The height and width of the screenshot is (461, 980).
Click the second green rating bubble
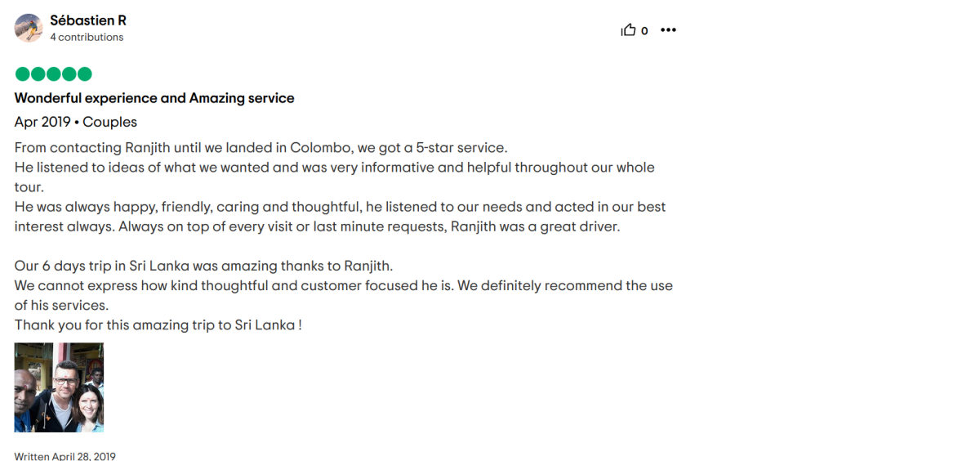[38, 74]
